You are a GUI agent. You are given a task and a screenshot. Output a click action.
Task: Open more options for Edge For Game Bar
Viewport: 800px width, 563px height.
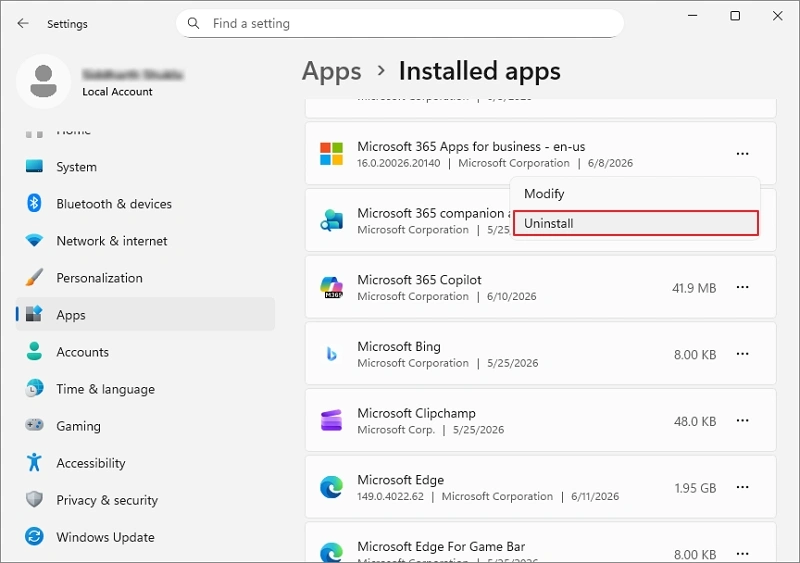[742, 553]
